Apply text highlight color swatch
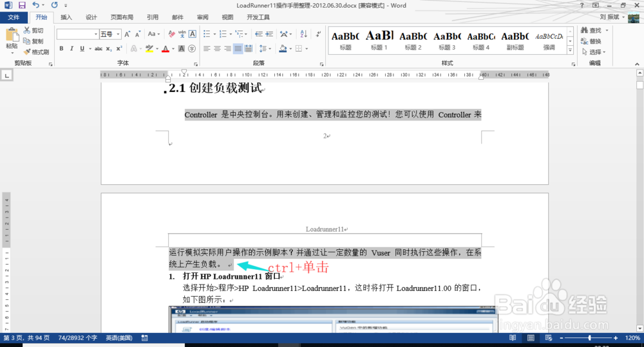Viewport: 644px width, 347px height. tap(149, 48)
